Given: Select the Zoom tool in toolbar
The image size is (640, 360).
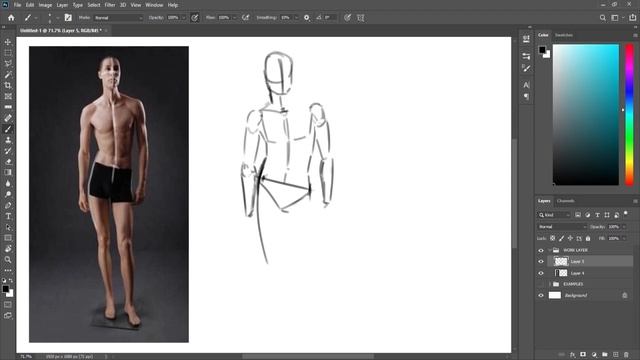Looking at the screenshot, I should click(8, 260).
